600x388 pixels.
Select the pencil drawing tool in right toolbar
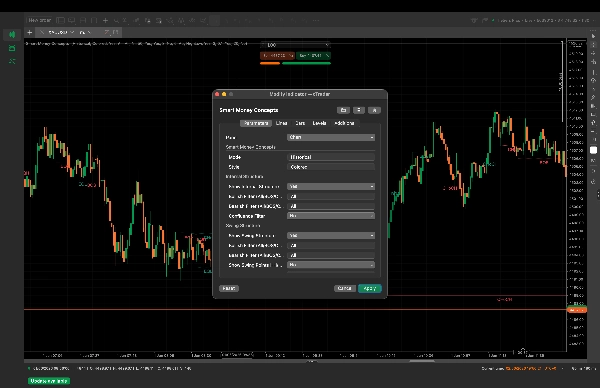593,98
